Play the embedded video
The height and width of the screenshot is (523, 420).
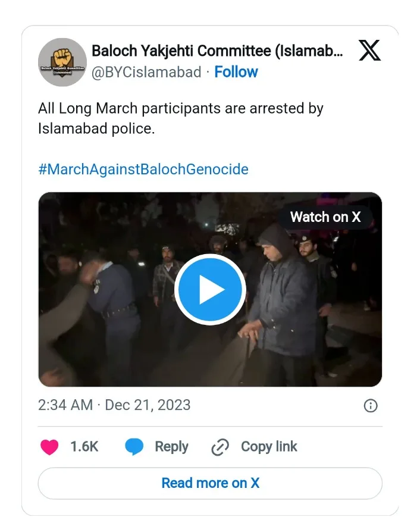(210, 290)
